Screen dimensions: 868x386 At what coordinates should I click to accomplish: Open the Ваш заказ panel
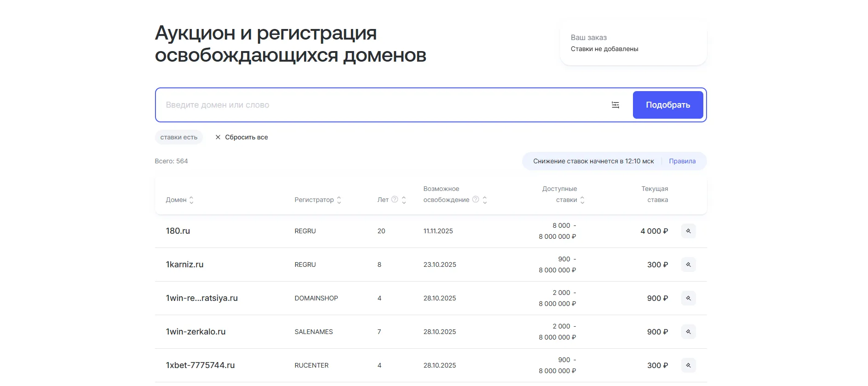[x=633, y=43]
